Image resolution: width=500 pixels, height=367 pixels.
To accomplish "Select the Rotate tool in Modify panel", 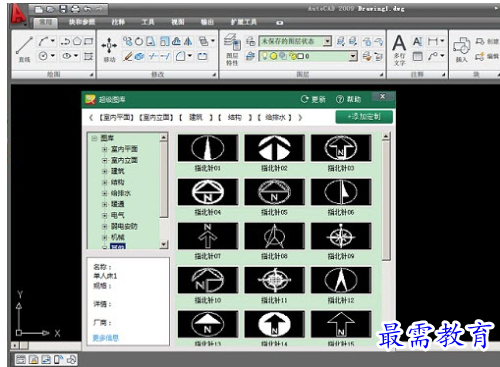I will point(139,41).
